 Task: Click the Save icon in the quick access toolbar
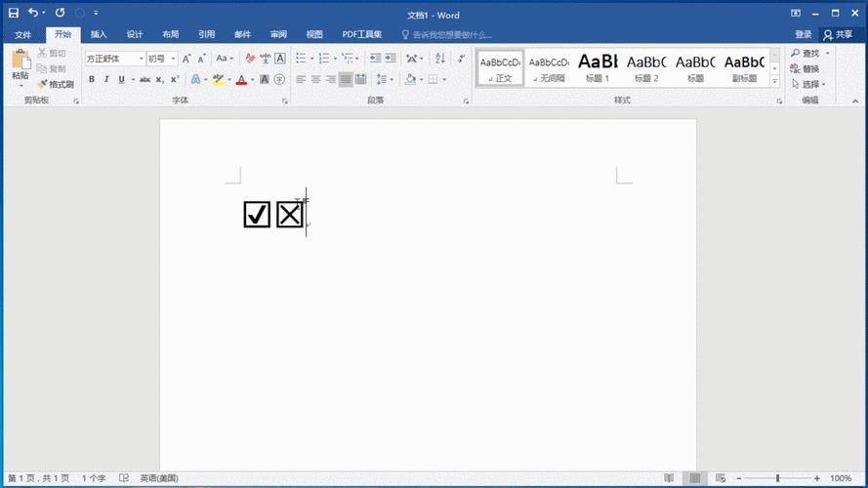[13, 14]
